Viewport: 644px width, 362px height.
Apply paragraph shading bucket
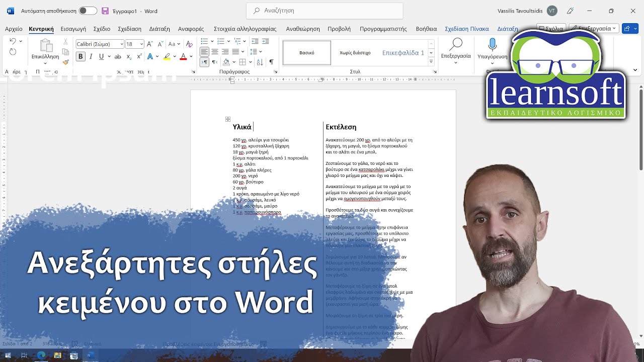226,62
